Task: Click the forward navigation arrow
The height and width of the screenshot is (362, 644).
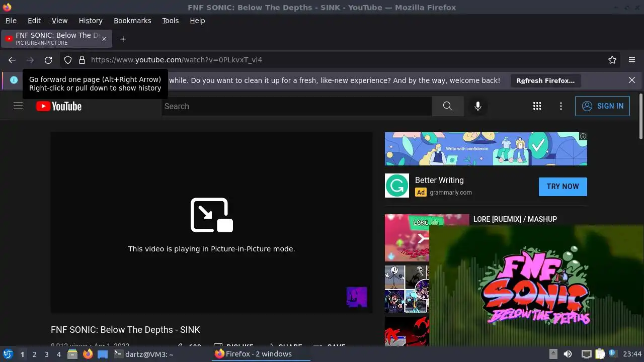Action: tap(30, 60)
